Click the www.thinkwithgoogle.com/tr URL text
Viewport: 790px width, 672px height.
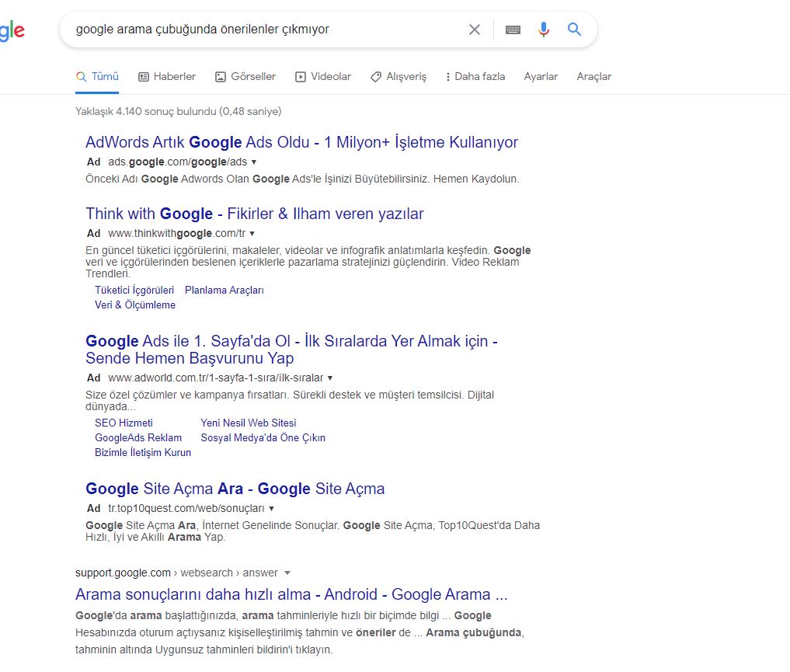[x=177, y=233]
